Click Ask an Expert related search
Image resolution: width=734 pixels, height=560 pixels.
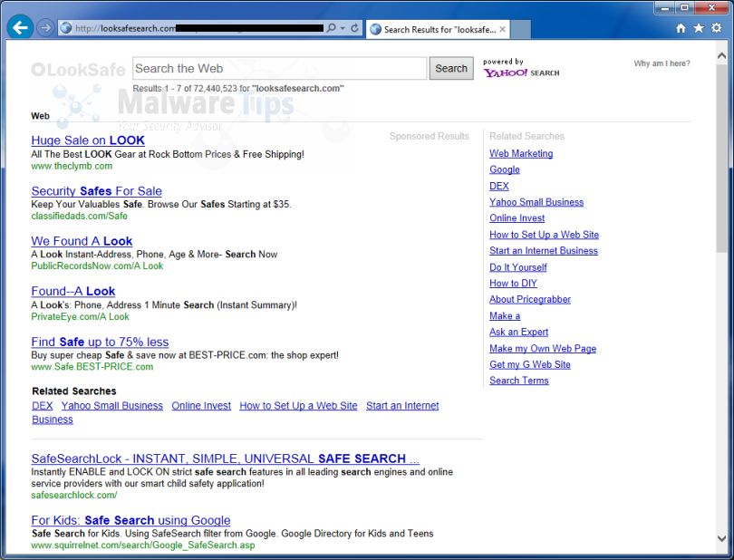pos(518,332)
